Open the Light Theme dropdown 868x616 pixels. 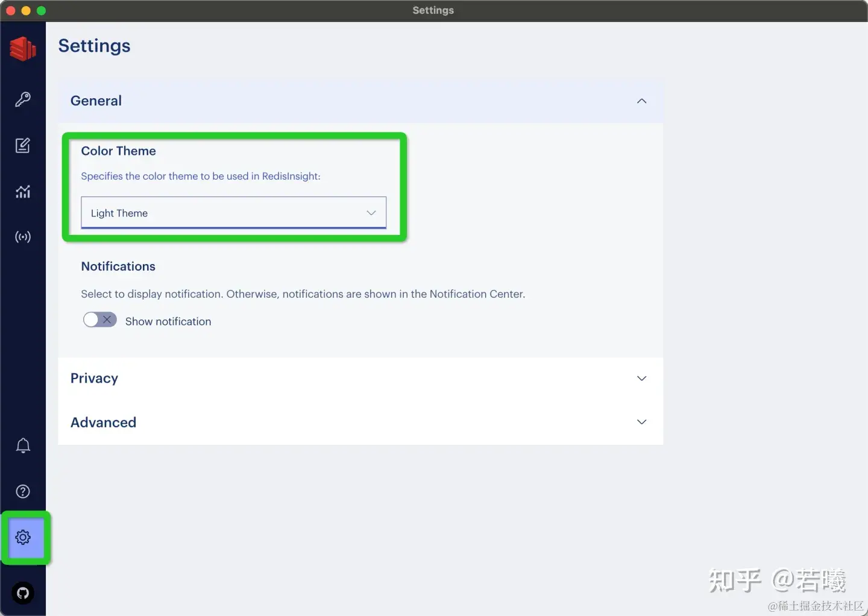[x=234, y=213]
